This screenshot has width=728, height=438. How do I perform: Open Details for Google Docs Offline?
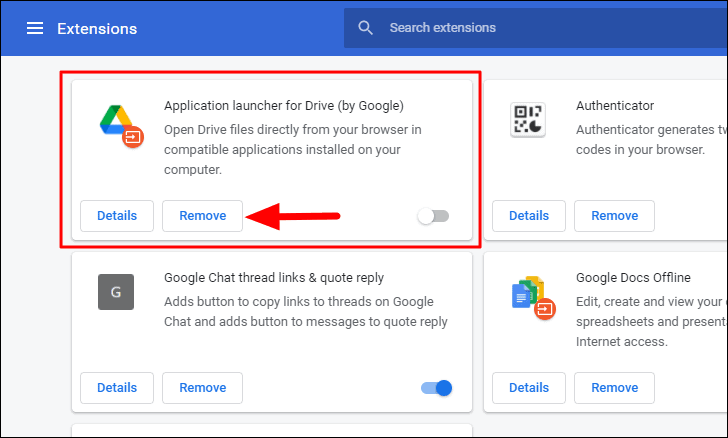(x=529, y=388)
